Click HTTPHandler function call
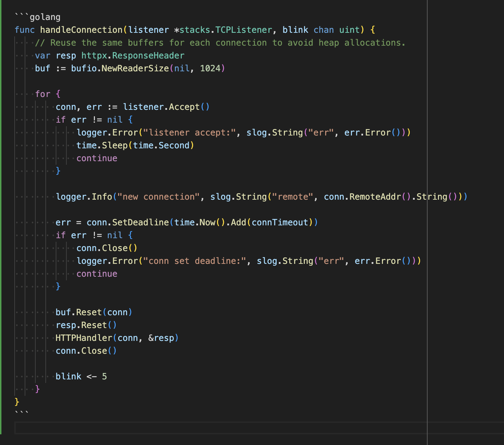 (84, 338)
